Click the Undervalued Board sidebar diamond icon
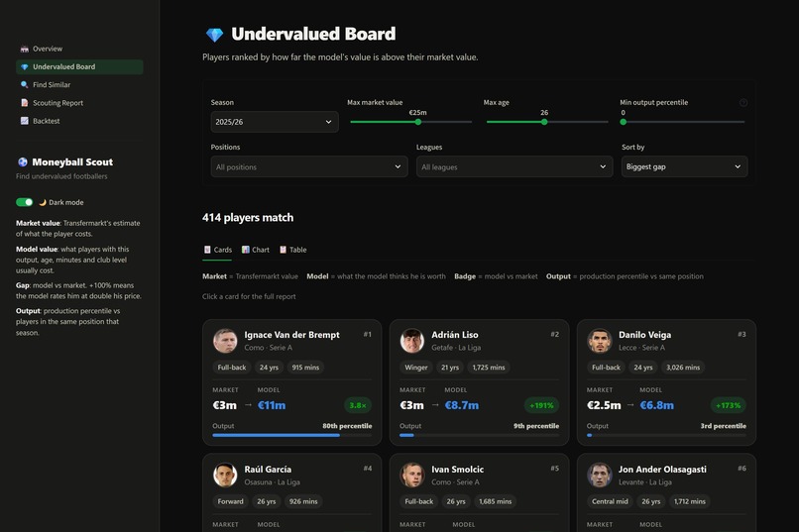This screenshot has width=799, height=532. coord(25,66)
